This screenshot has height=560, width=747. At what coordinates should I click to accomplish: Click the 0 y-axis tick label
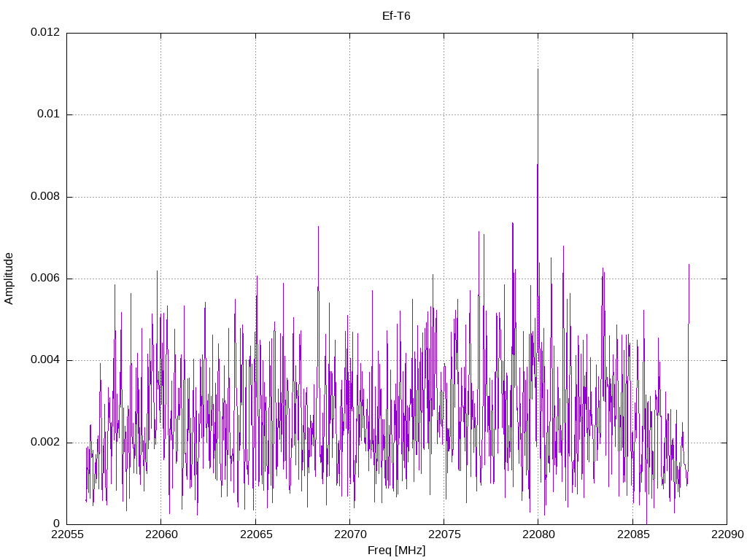tap(57, 524)
